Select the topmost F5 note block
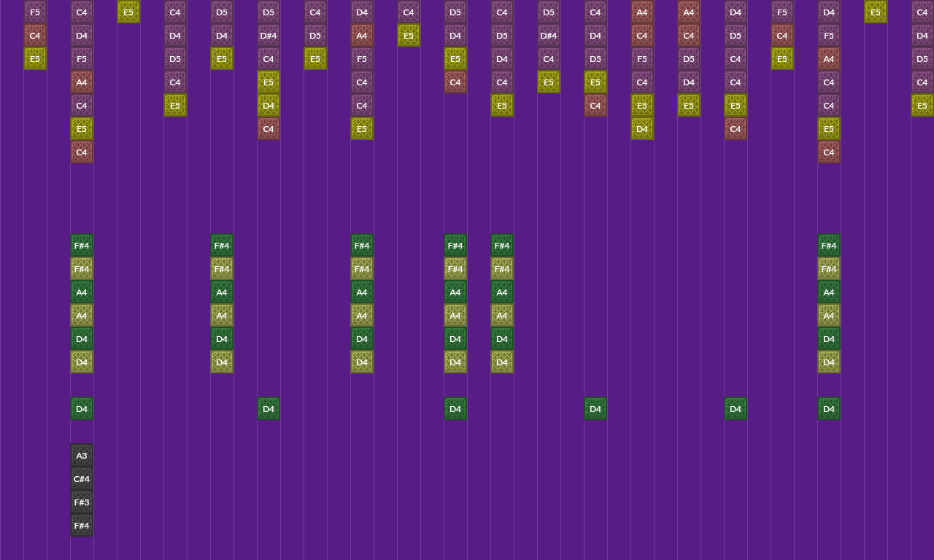This screenshot has height=560, width=934. (34, 12)
